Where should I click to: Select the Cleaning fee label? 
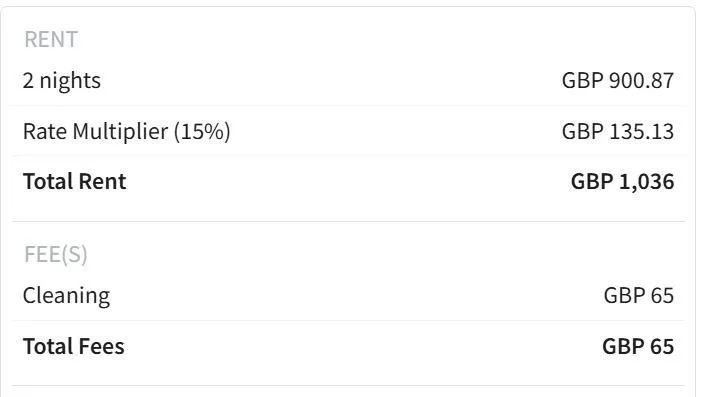[x=66, y=296]
